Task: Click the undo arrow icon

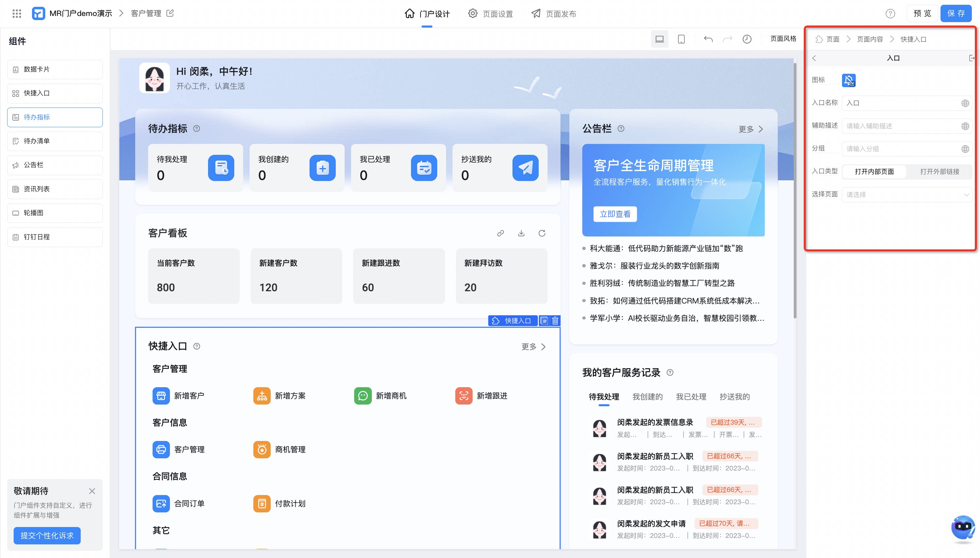Action: tap(708, 39)
